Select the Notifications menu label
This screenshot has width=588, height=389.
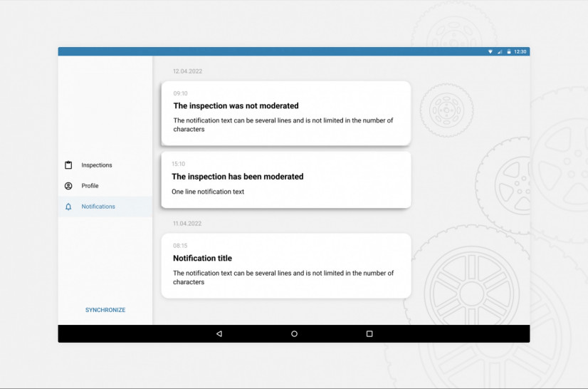(x=98, y=207)
